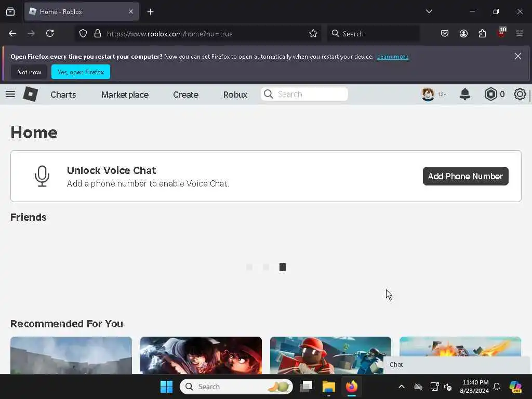Focus the Roblox search field
This screenshot has width=532, height=399.
tap(304, 94)
